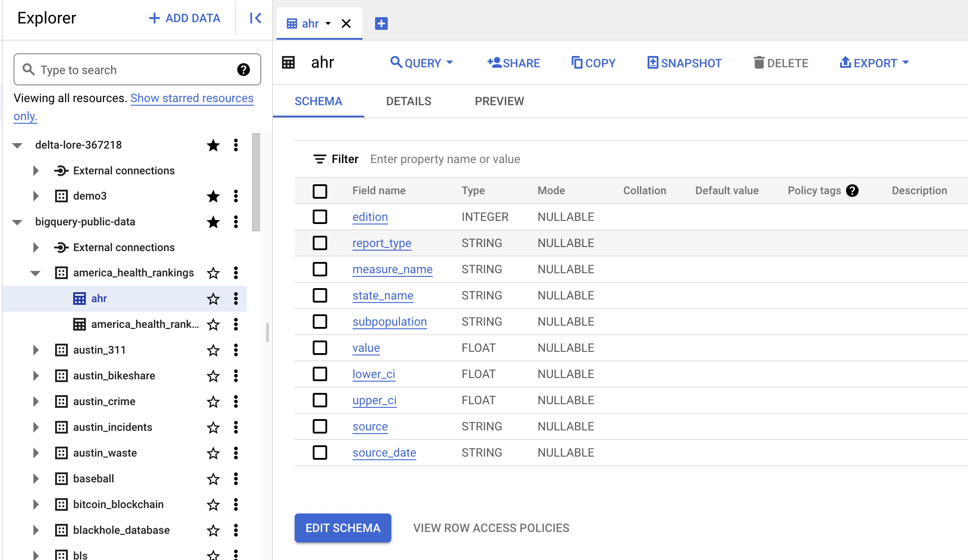
Task: Switch to the Preview tab
Action: tap(499, 101)
